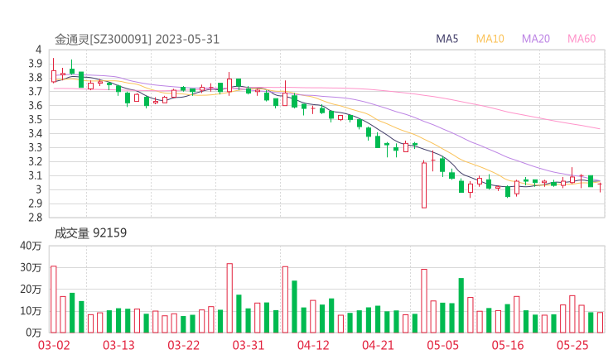
Task: Click the 03-13 date axis label
Action: 118,345
